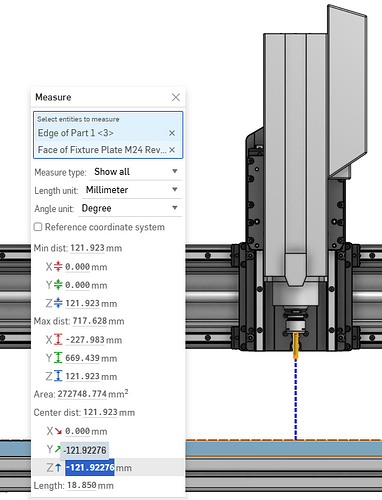Click the min distance X axis icon
This screenshot has height=500, width=382.
pos(58,266)
